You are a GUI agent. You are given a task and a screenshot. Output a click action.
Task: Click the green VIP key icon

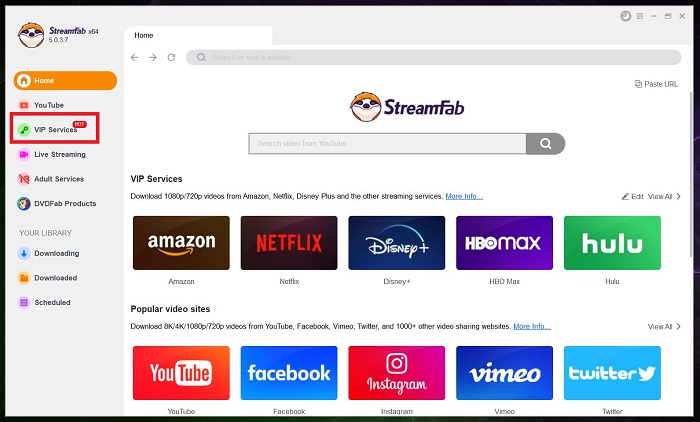[x=24, y=130]
